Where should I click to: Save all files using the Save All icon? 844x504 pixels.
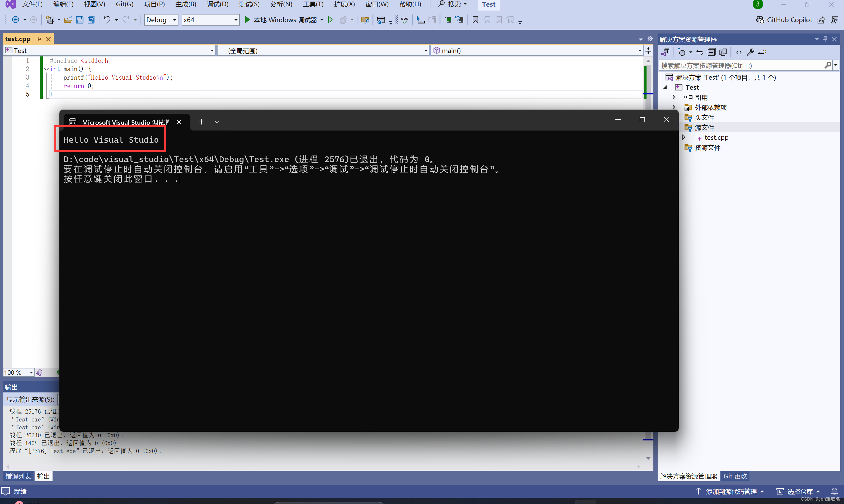coord(91,19)
